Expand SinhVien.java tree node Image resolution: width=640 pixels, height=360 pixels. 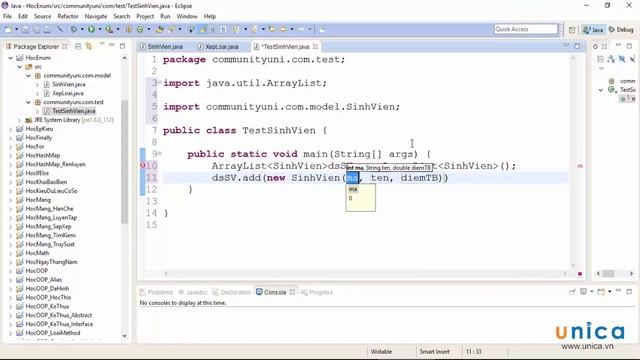point(38,84)
